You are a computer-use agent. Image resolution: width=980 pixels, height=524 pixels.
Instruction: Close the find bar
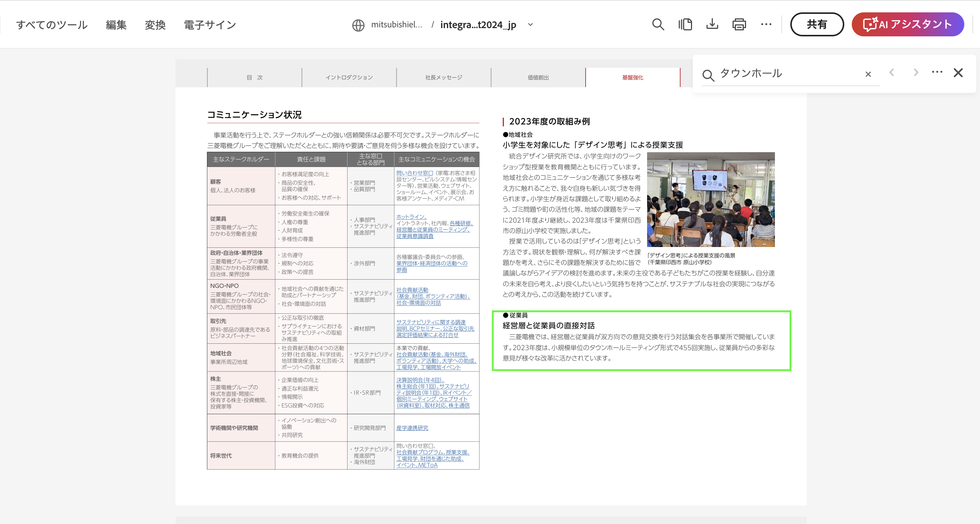click(958, 73)
